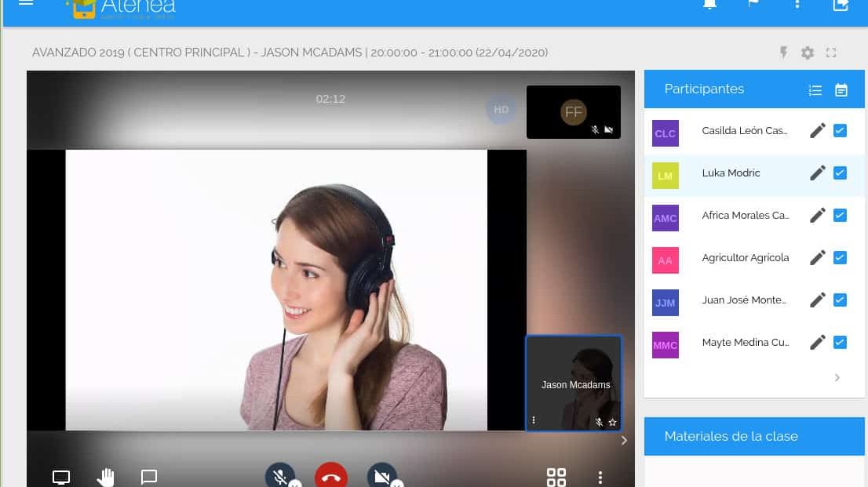Click the flag icon in the header
This screenshot has width=868, height=487.
coord(753,4)
